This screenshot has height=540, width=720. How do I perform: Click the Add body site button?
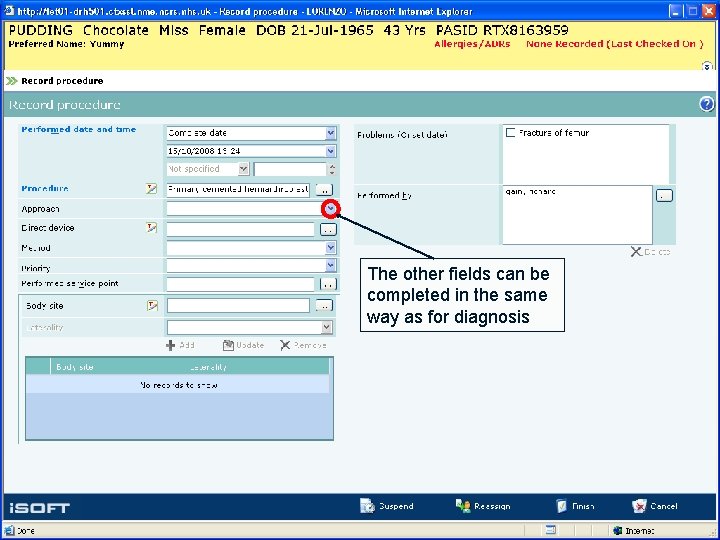180,345
